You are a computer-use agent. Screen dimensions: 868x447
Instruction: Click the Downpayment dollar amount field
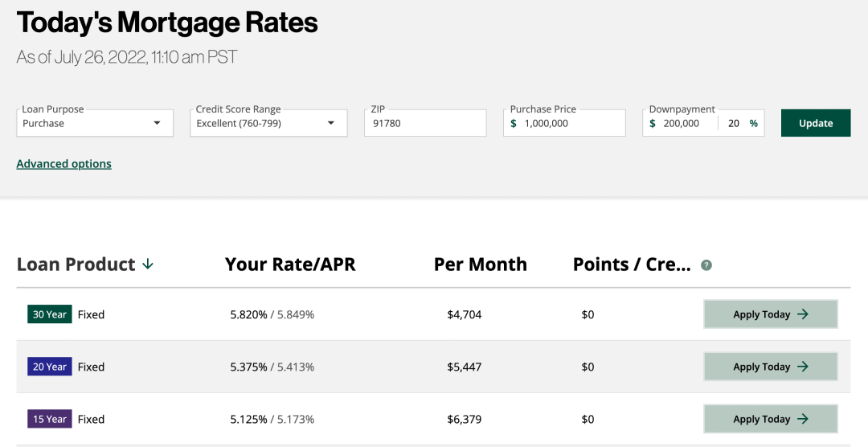tap(685, 124)
